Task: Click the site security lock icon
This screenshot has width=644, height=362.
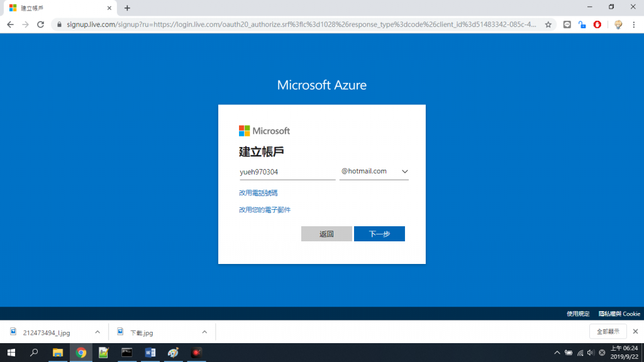Action: 59,25
